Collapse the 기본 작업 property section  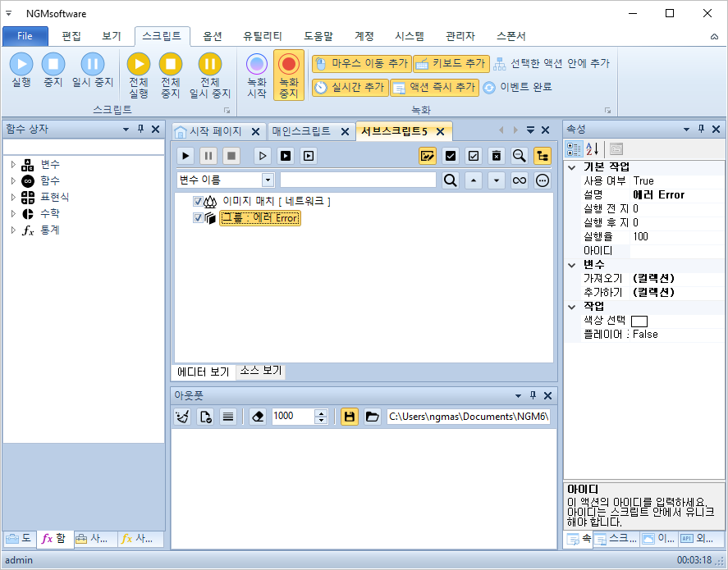coord(572,167)
